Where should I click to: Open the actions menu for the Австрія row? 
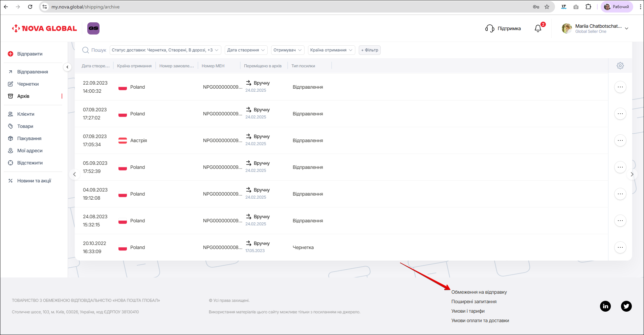(620, 140)
